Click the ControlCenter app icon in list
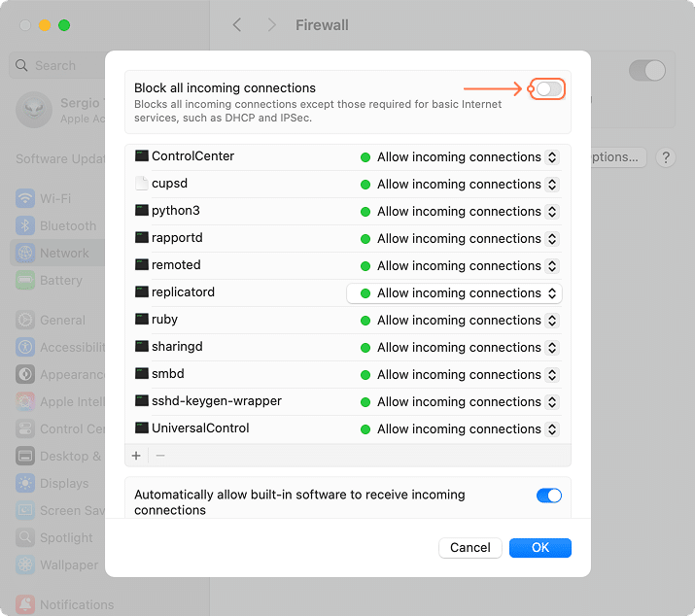695x616 pixels. tap(142, 156)
